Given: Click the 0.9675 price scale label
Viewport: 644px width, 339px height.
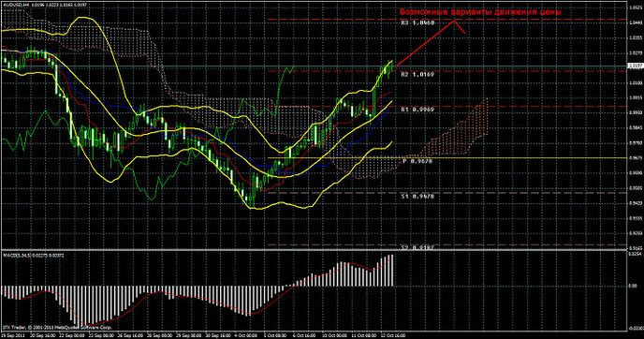Looking at the screenshot, I should pyautogui.click(x=635, y=157).
